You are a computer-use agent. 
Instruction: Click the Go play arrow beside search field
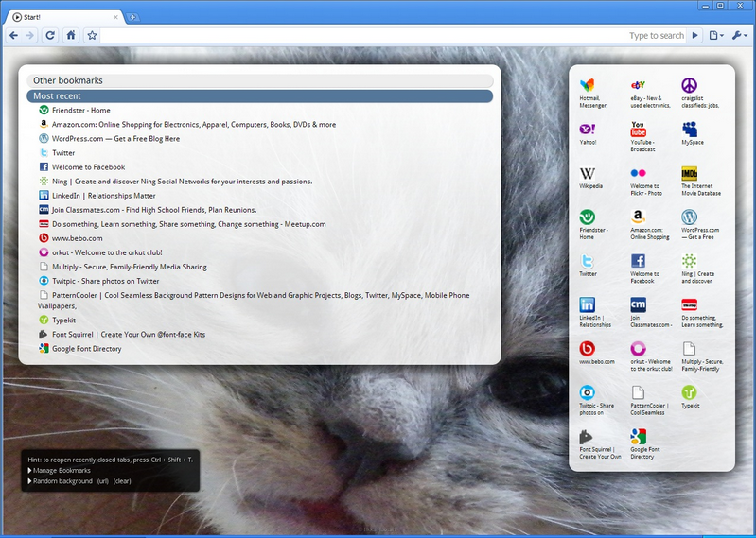point(694,35)
